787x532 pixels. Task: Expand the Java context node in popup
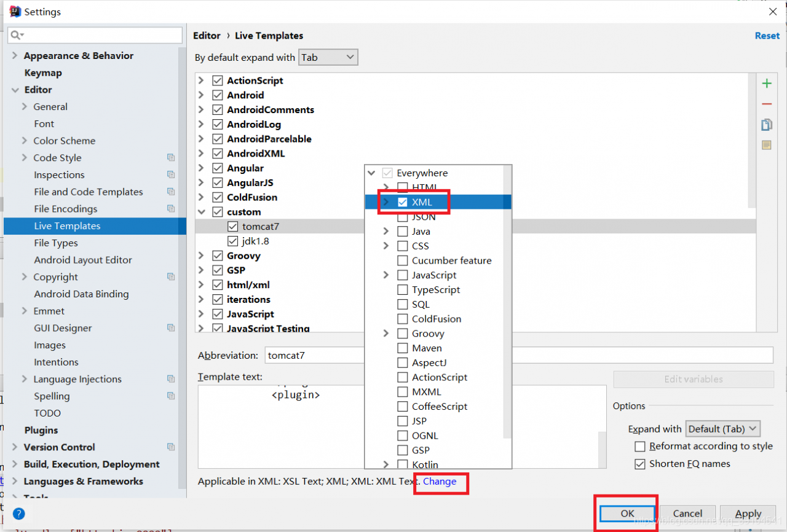[386, 232]
